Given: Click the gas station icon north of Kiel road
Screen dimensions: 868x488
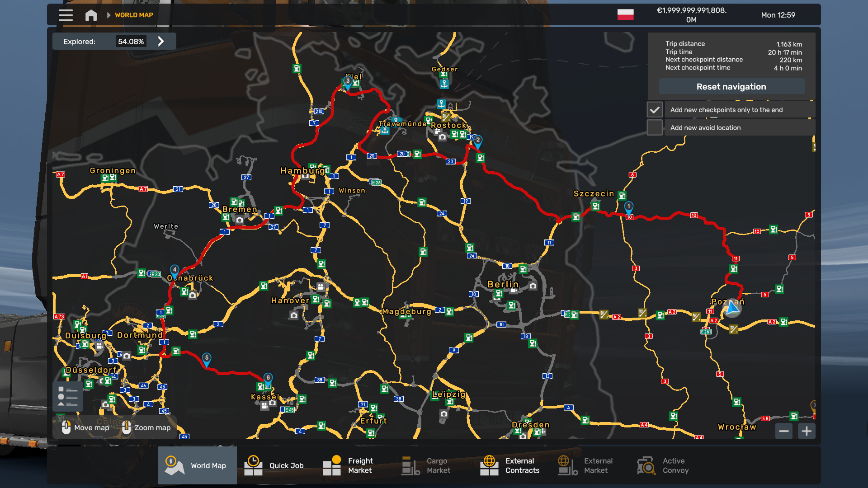Looking at the screenshot, I should coord(297,68).
